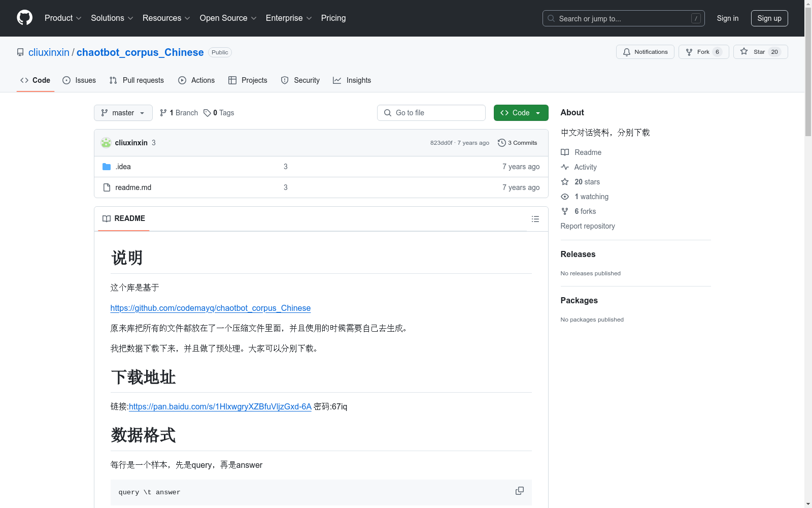Open the GitHub home logo

pos(24,18)
